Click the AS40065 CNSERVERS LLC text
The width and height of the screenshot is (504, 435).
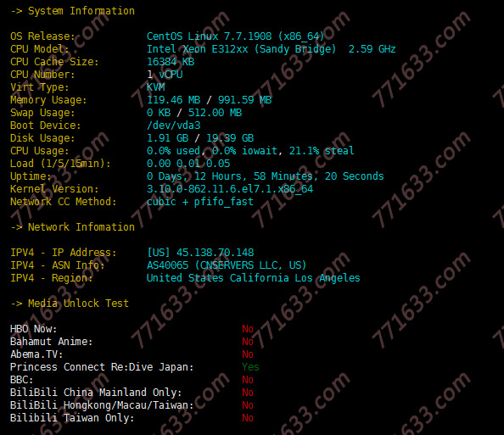click(x=227, y=265)
